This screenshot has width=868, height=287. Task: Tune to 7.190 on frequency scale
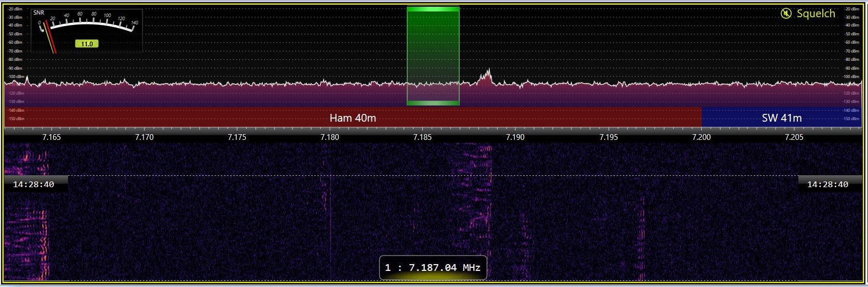(x=515, y=137)
